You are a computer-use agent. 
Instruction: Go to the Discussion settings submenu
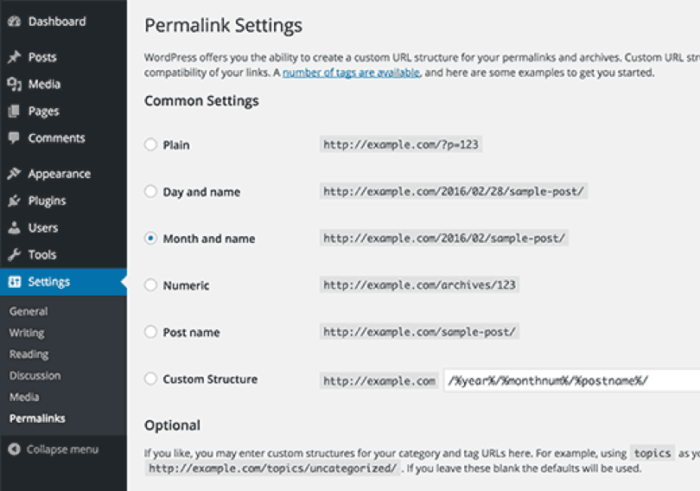pyautogui.click(x=35, y=376)
